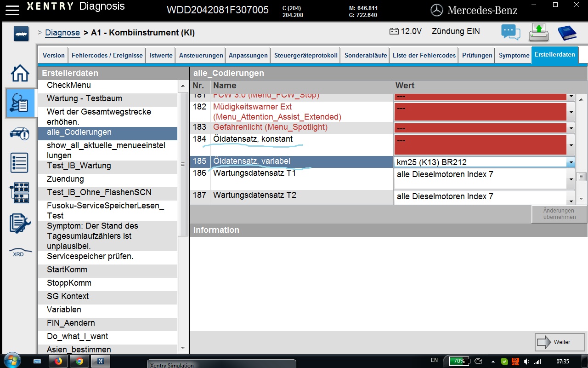Launch Firefox from the taskbar
Viewport: 588px width, 368px height.
point(58,361)
